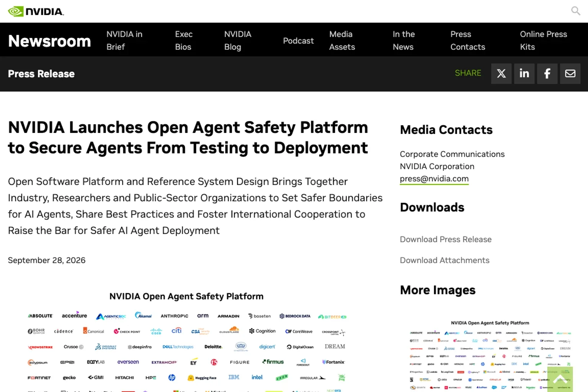
Task: Click the September 28, 2026 date
Action: pyautogui.click(x=47, y=260)
